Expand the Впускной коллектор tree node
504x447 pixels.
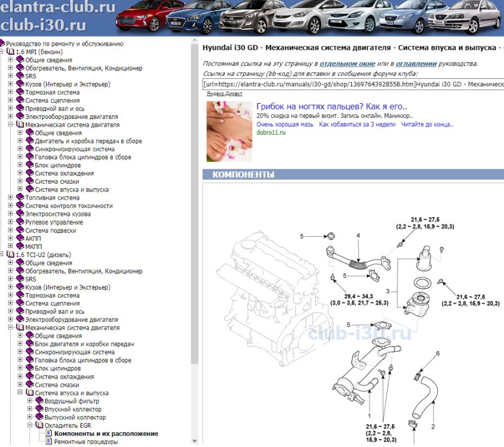point(30,409)
